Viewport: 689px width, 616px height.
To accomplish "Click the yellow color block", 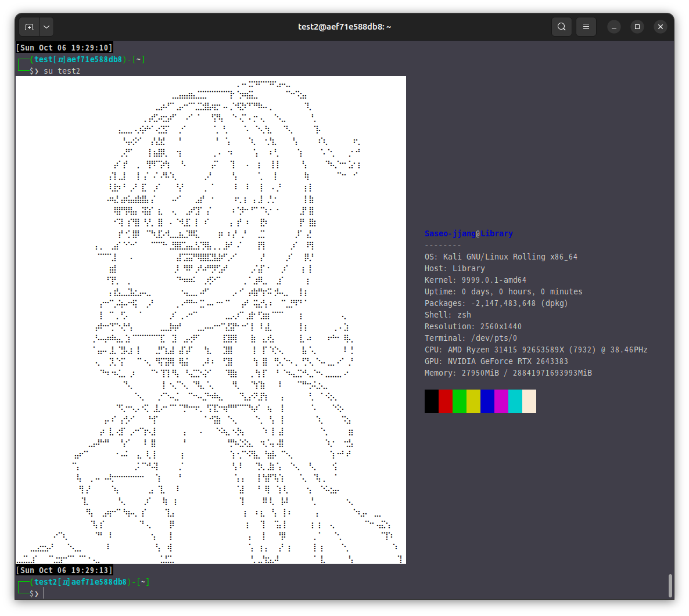I will [x=473, y=401].
